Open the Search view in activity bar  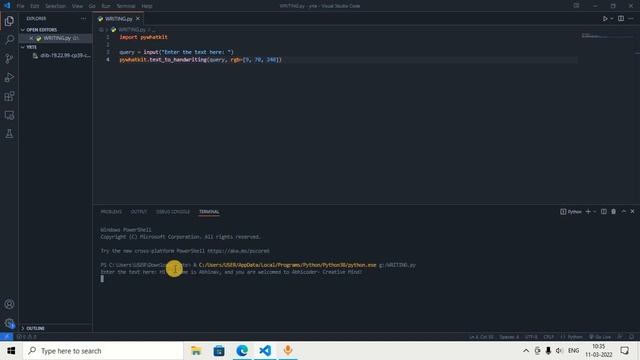point(9,40)
